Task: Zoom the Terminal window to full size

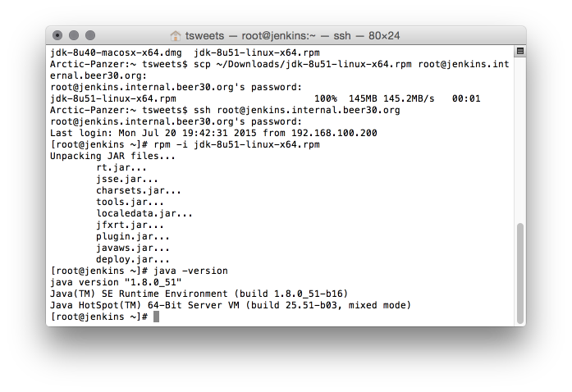Action: [x=89, y=36]
